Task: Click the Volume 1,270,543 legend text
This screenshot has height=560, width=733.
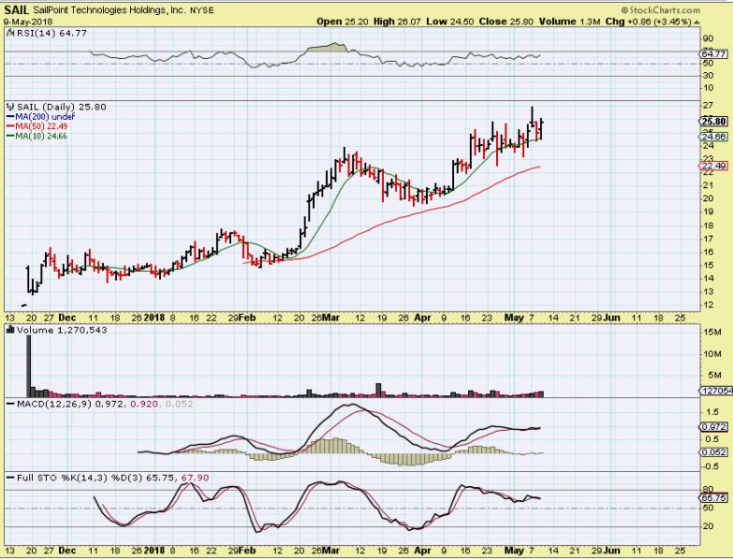Action: 62,330
